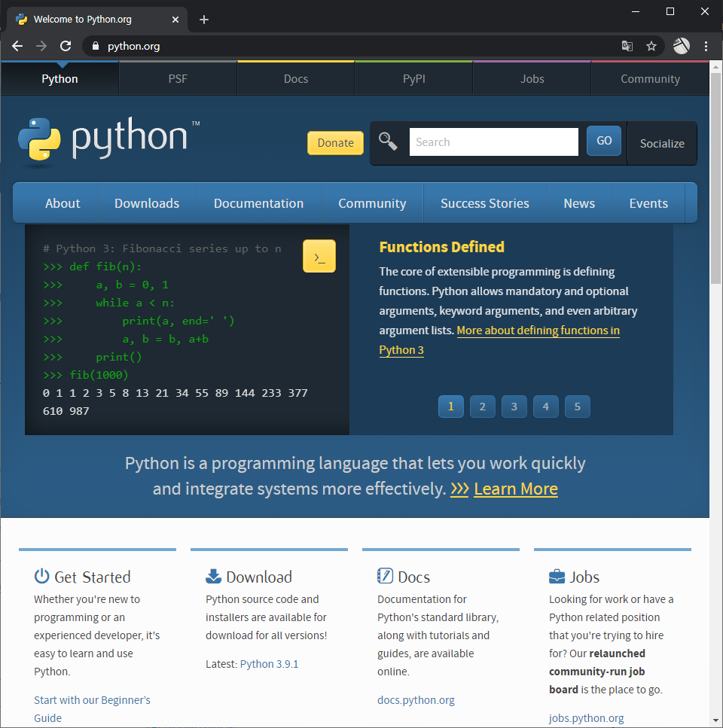Click the Jobs heading

click(x=584, y=577)
